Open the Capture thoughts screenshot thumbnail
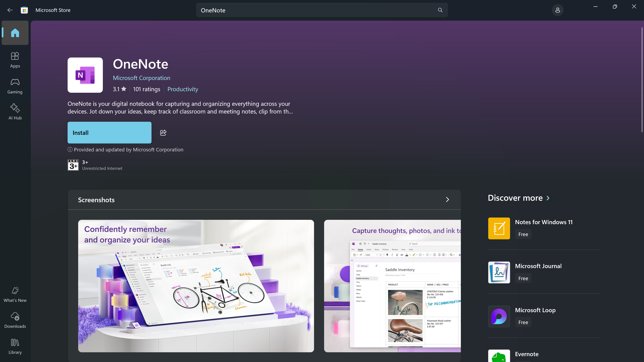This screenshot has width=644, height=362. pos(393,286)
